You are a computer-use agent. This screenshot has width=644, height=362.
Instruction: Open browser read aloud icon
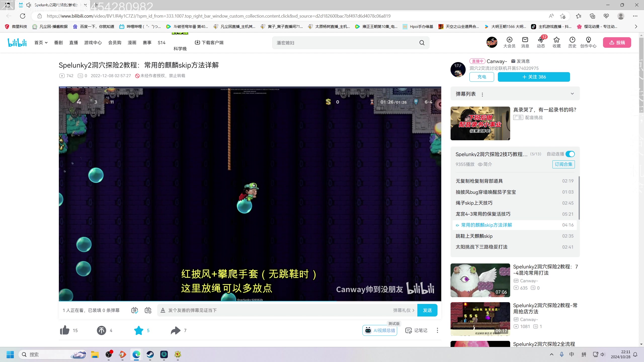coord(551,16)
